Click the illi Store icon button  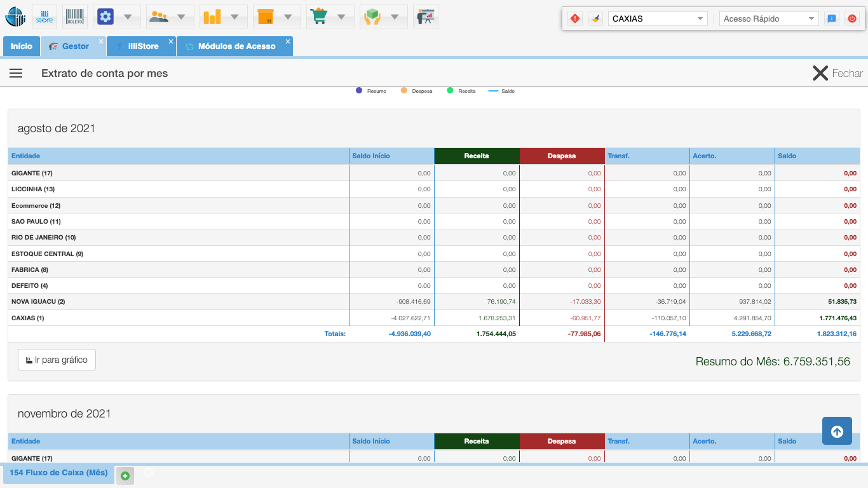44,17
